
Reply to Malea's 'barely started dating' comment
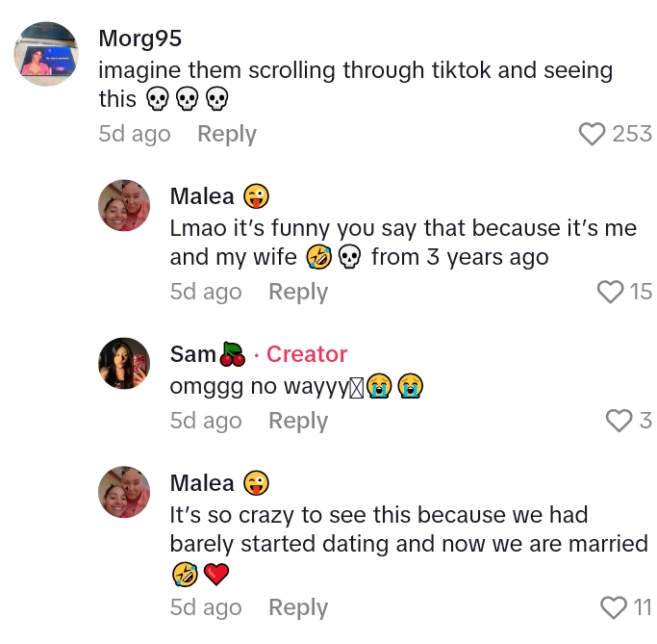coord(298,607)
